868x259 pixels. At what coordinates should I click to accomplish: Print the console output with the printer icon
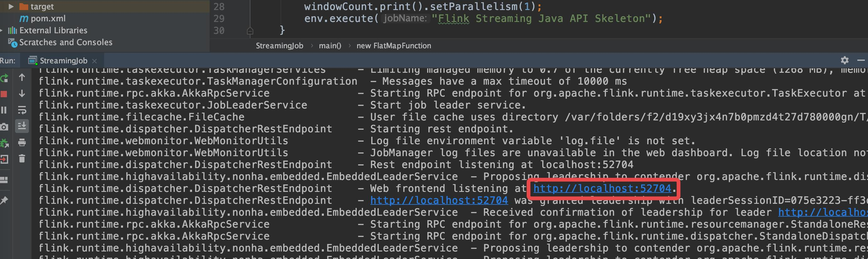tap(22, 142)
